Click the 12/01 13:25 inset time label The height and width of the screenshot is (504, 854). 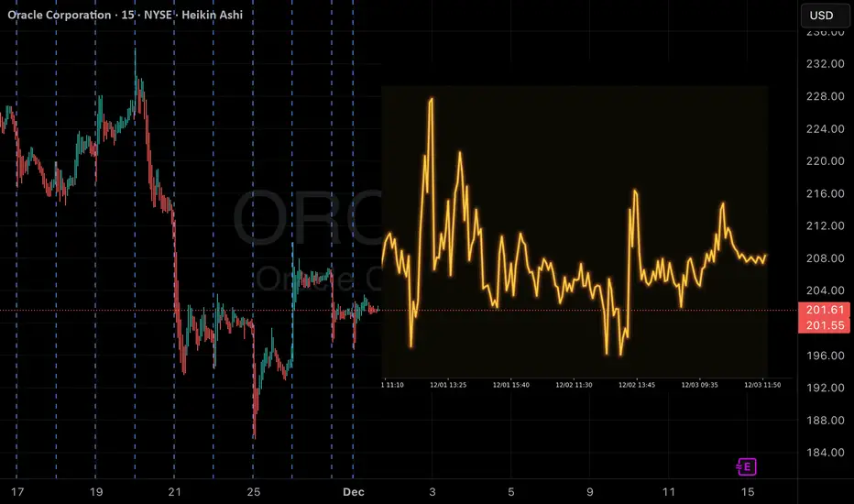click(x=448, y=385)
